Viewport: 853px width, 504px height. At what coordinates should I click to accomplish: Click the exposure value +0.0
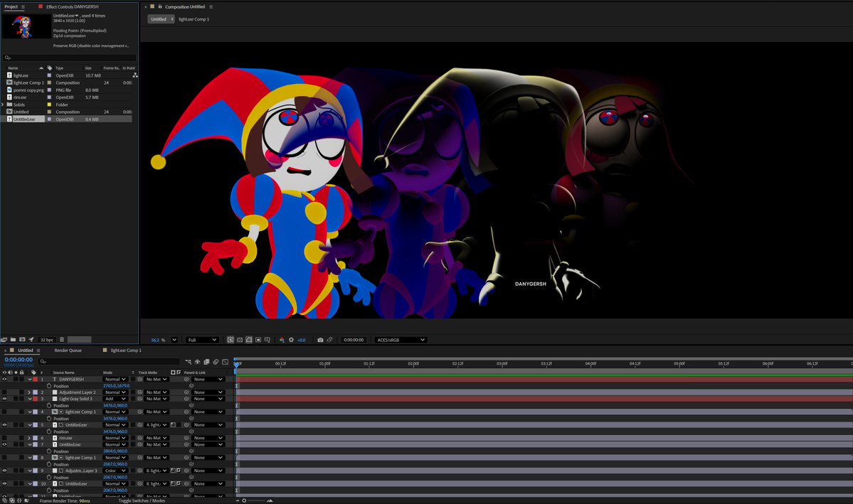(302, 340)
